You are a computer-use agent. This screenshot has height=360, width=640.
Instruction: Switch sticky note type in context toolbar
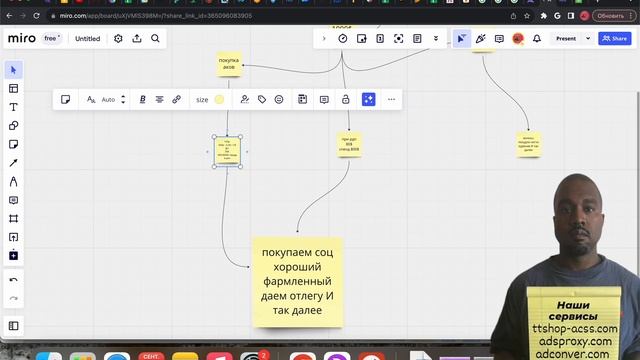(x=65, y=100)
